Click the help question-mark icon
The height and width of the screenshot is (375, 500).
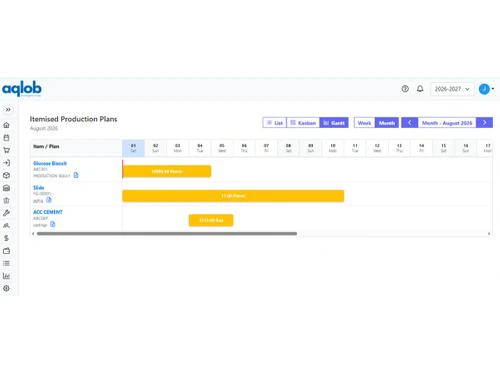click(x=405, y=89)
